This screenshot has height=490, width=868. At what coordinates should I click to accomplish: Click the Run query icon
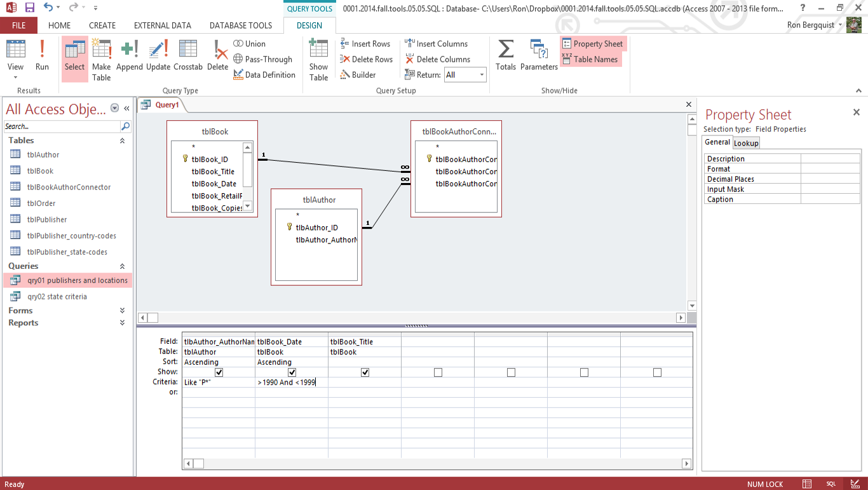point(42,55)
